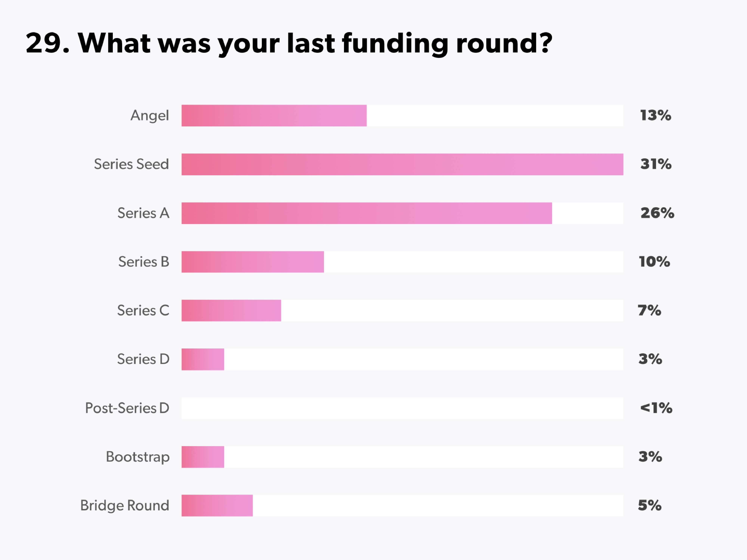Click the 31% value

(656, 164)
